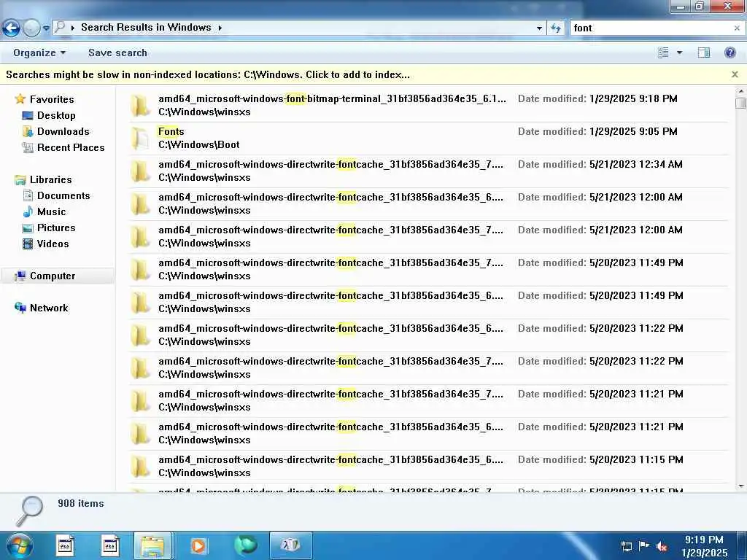Click the Desktop icon in sidebar
The height and width of the screenshot is (560, 747).
[x=28, y=115]
